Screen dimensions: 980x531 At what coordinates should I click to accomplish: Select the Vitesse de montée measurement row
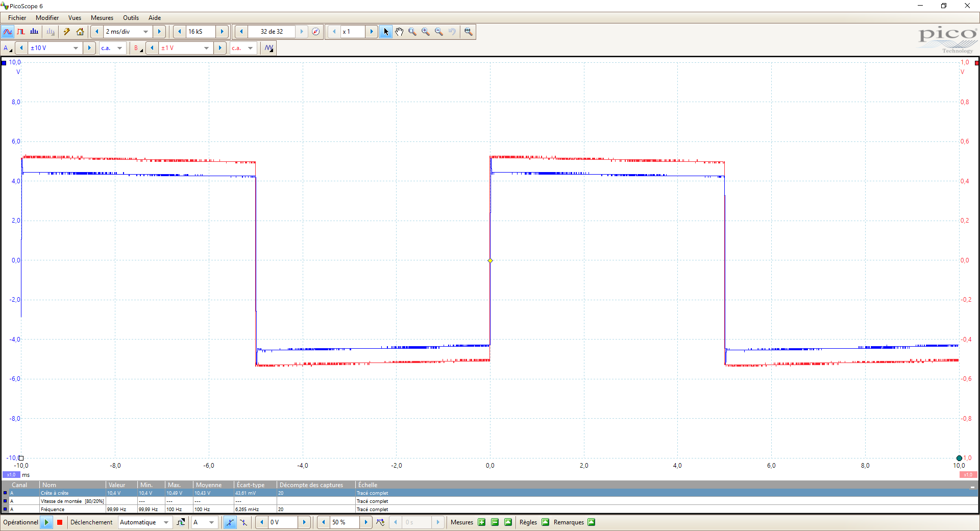pos(490,501)
